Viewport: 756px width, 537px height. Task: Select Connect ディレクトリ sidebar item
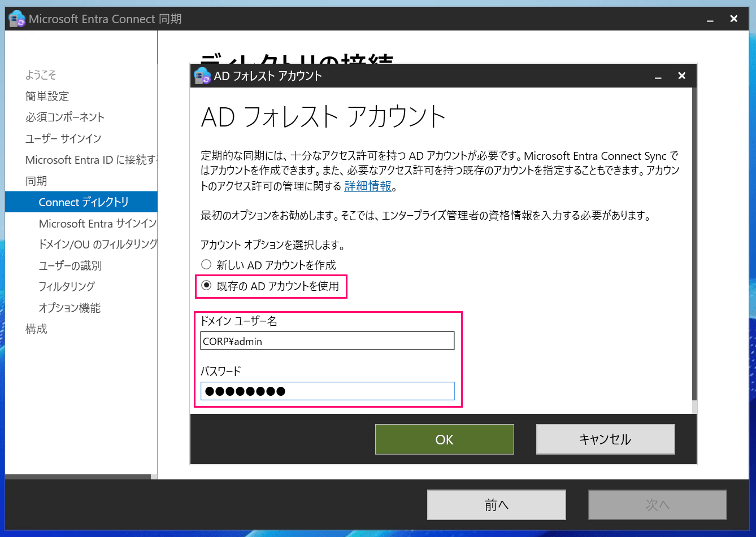click(x=81, y=202)
